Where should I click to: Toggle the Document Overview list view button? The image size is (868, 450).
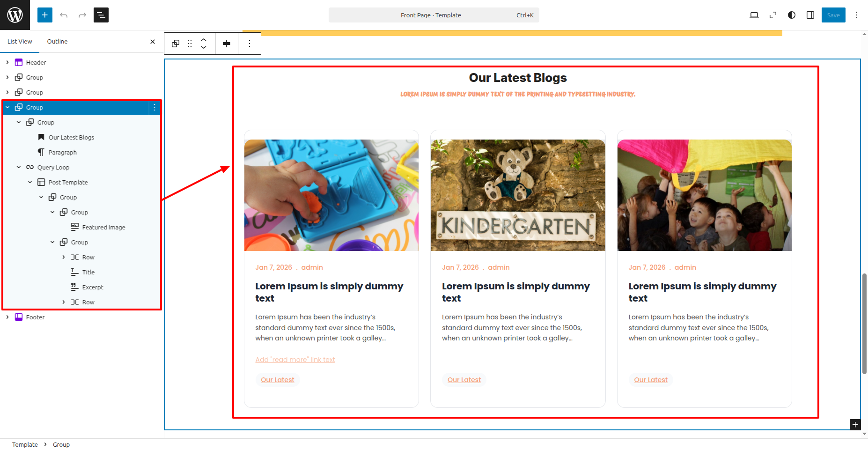coord(101,15)
